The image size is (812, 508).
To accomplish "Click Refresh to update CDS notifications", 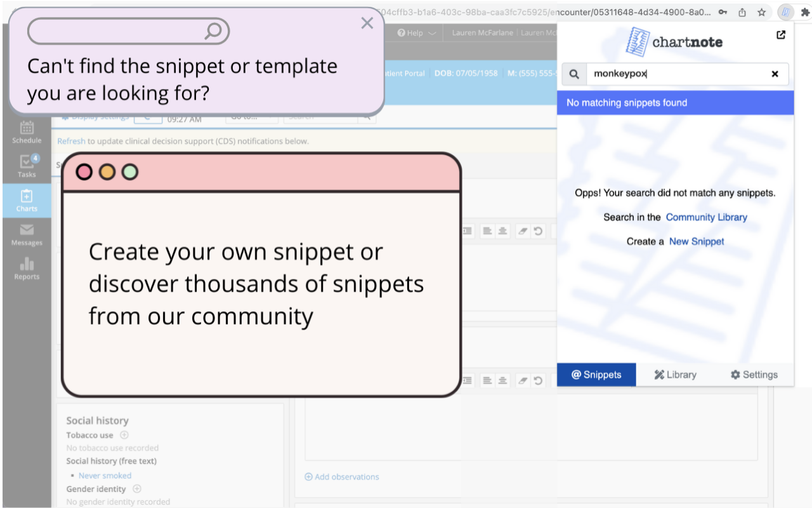I will click(71, 141).
